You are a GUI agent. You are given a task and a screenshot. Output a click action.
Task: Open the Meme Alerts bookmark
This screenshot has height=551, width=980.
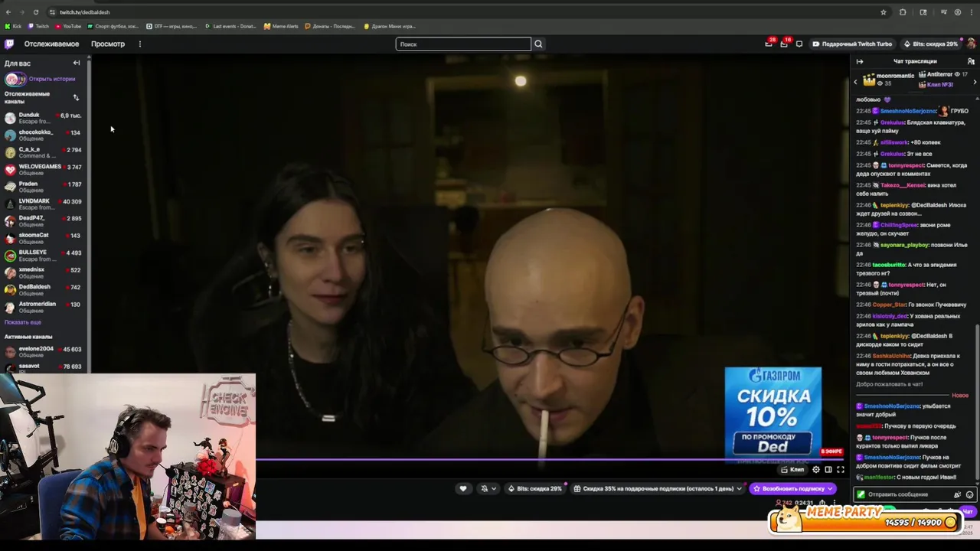(x=281, y=26)
